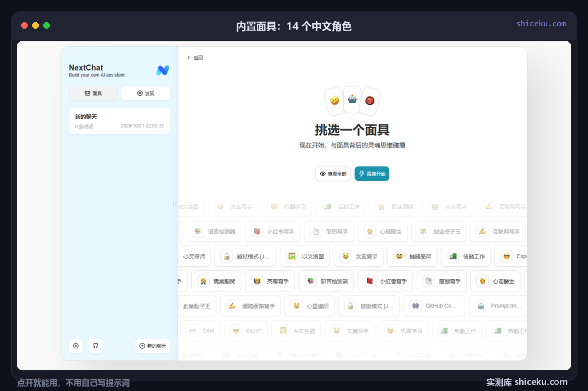588x391 pixels.
Task: Go back using the 返回 button
Action: point(195,58)
